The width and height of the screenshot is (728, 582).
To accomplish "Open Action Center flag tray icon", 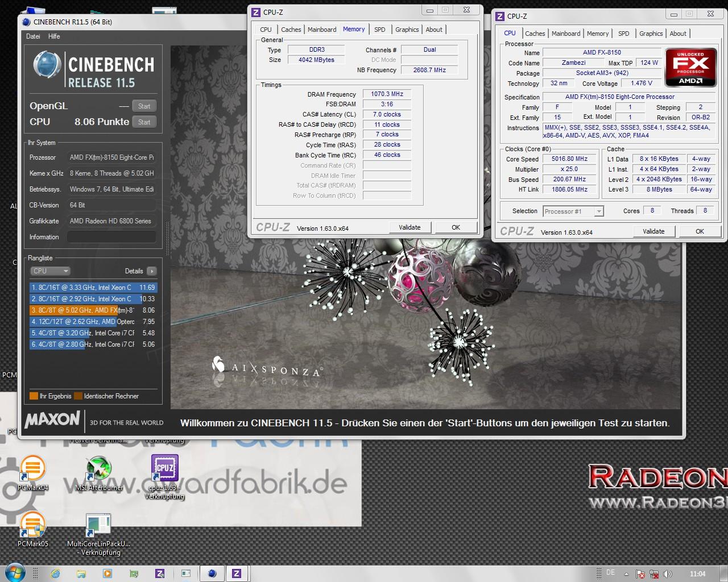I will (x=640, y=574).
